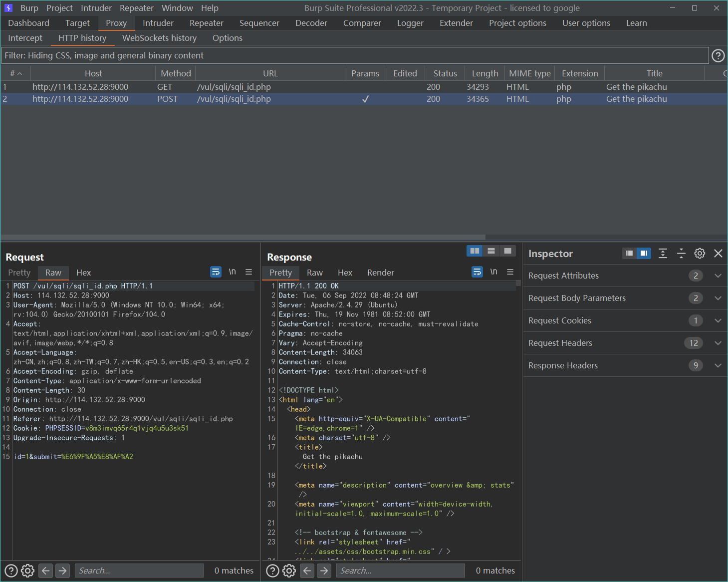Switch Request view to Hex
This screenshot has width=728, height=582.
tap(84, 273)
